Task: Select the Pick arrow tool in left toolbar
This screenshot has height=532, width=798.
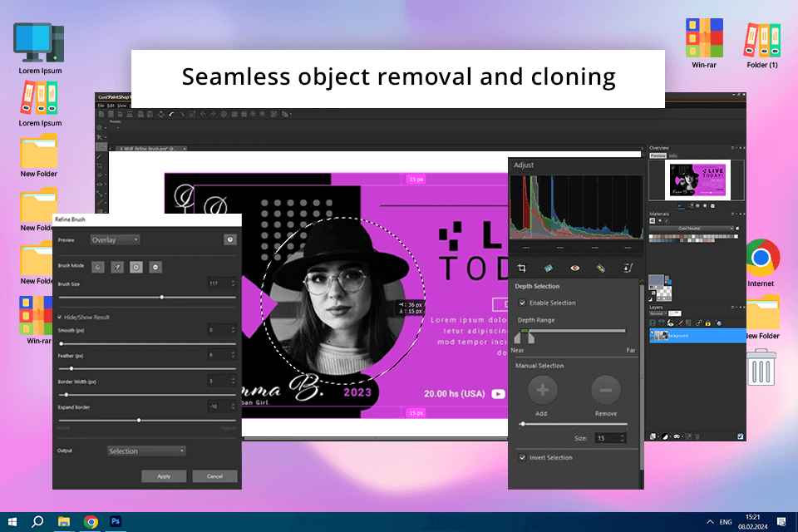Action: click(99, 137)
